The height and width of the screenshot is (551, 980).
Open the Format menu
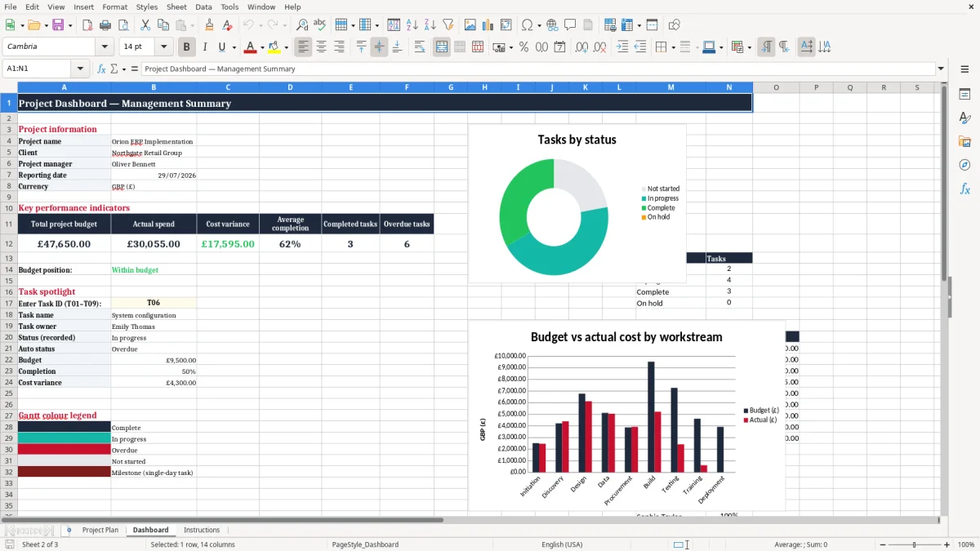(114, 7)
